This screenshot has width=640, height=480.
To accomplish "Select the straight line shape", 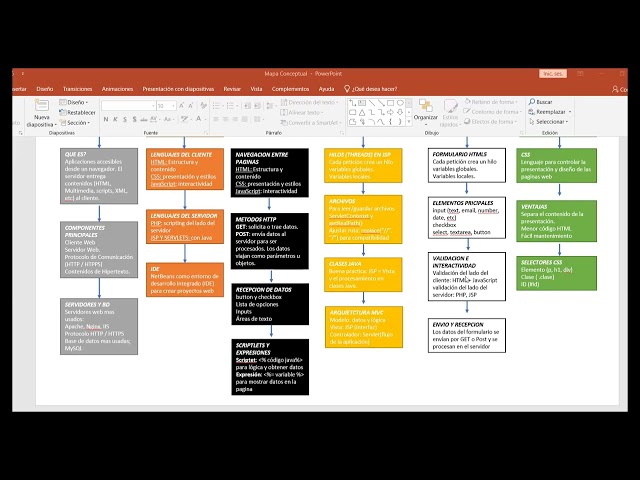I will click(x=372, y=103).
